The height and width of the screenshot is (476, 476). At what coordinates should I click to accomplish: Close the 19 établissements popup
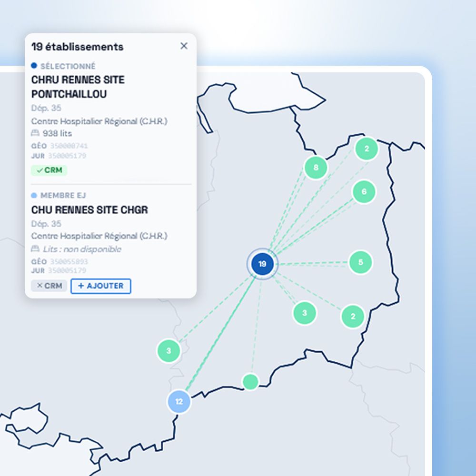(x=184, y=46)
